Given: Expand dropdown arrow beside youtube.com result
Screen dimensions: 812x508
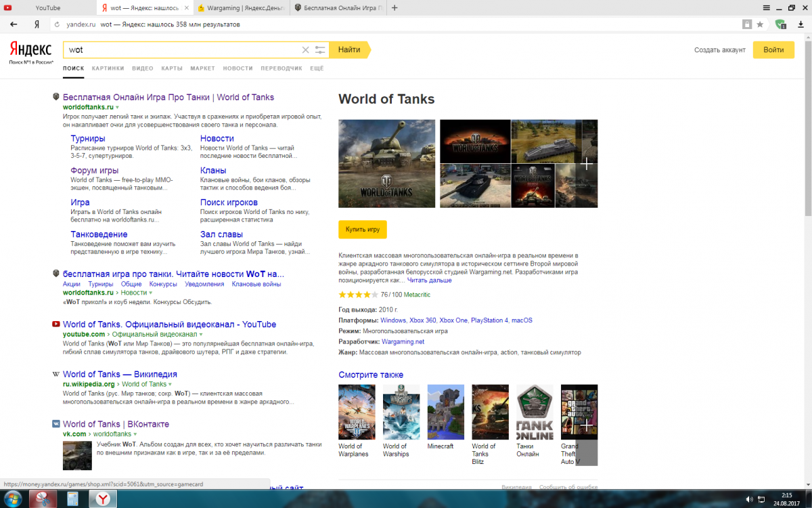Looking at the screenshot, I should 201,335.
